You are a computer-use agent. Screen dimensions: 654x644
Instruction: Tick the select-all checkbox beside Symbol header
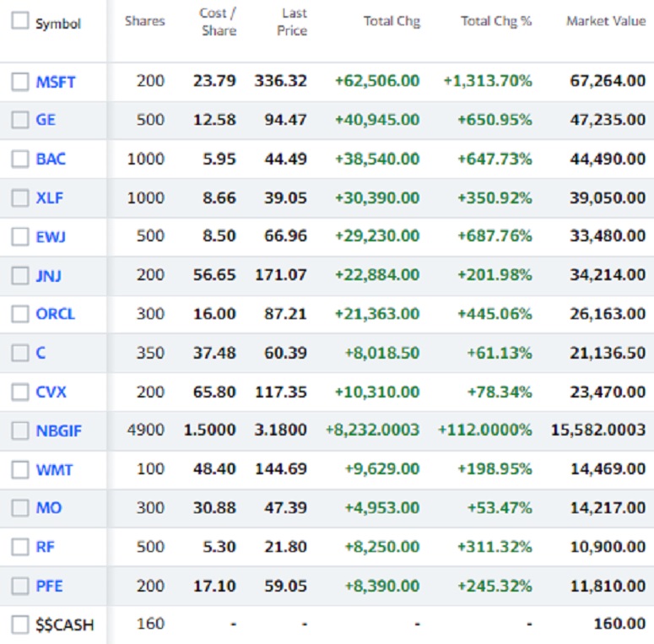[20, 21]
